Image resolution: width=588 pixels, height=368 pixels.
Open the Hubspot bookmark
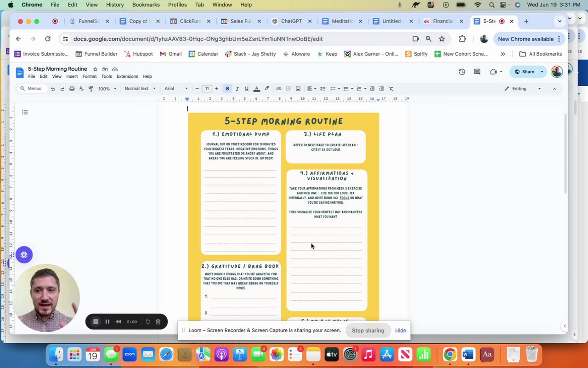pos(138,54)
